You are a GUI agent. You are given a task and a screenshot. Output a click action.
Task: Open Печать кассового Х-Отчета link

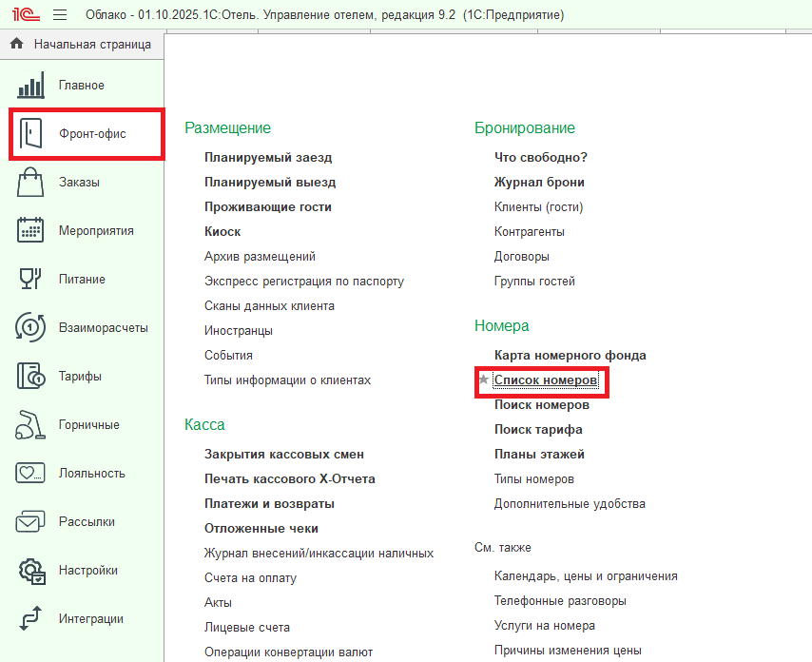click(x=290, y=478)
